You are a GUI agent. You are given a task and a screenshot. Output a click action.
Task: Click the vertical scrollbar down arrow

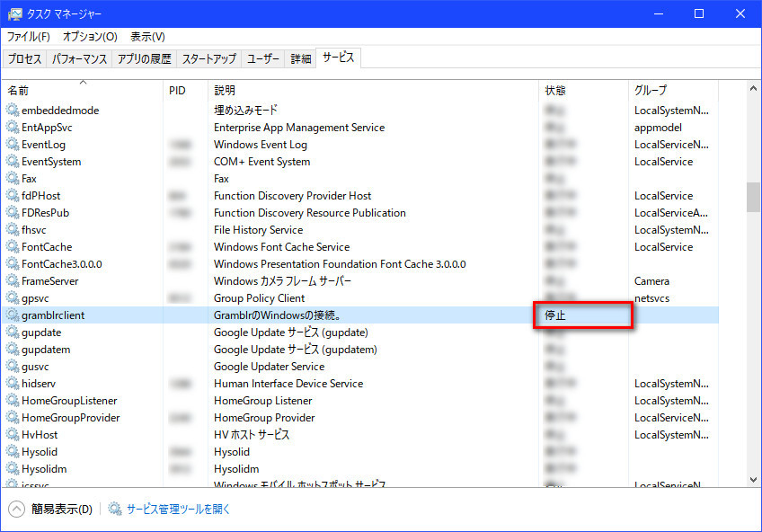pos(753,480)
